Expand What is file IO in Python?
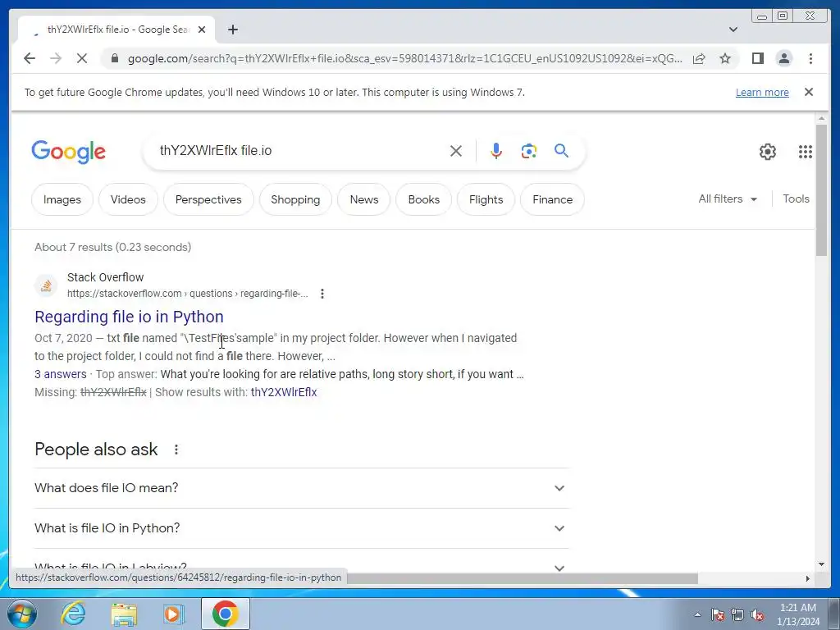Image resolution: width=840 pixels, height=630 pixels. 302,528
